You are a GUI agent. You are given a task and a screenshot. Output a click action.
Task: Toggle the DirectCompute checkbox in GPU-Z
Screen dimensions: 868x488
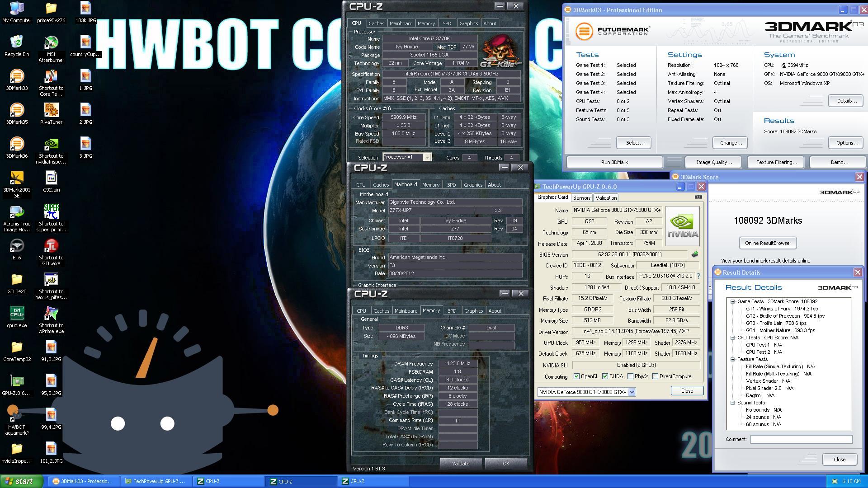(655, 376)
